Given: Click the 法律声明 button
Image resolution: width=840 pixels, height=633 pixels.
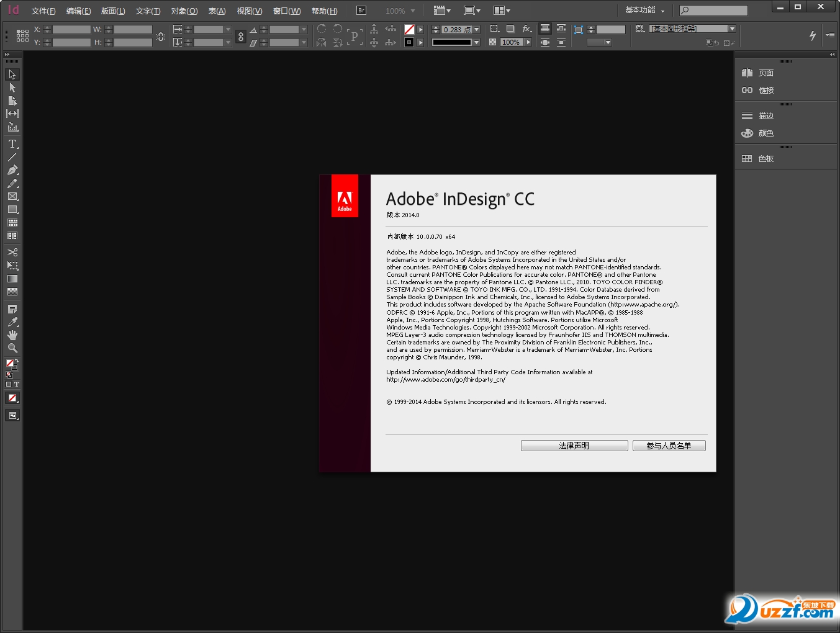Looking at the screenshot, I should [x=574, y=446].
